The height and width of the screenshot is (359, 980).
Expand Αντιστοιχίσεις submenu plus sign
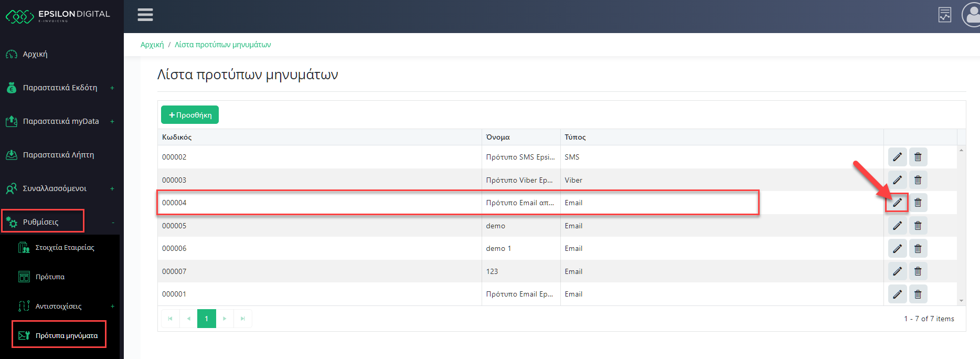(112, 306)
